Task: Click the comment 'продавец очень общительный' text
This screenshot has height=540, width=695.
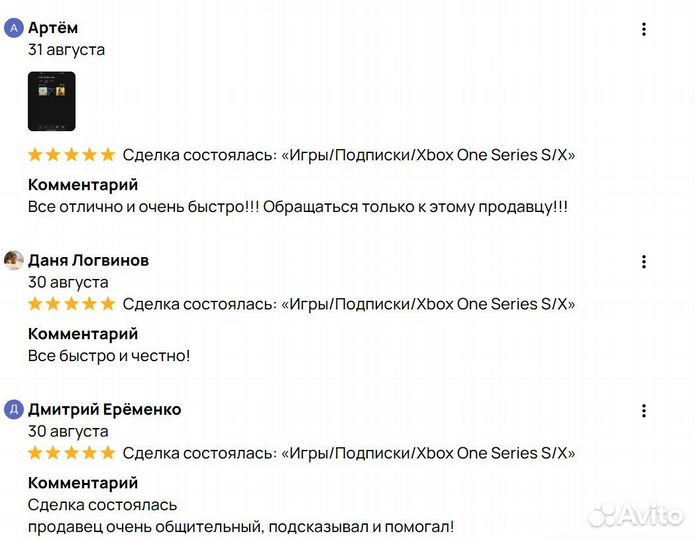Action: pos(240,526)
